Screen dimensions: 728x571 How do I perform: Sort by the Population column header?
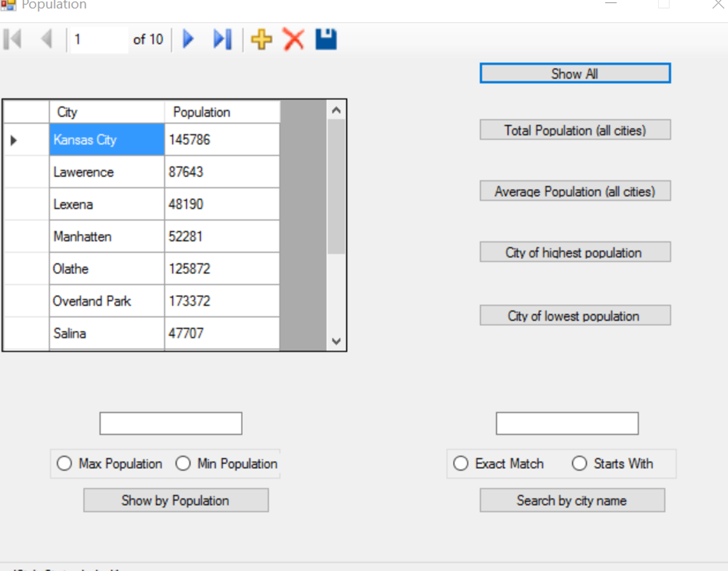(x=222, y=112)
